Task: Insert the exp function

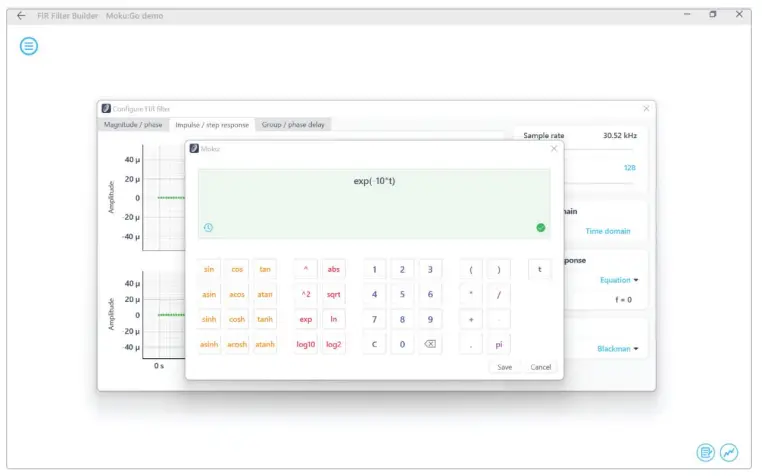Action: tap(306, 319)
